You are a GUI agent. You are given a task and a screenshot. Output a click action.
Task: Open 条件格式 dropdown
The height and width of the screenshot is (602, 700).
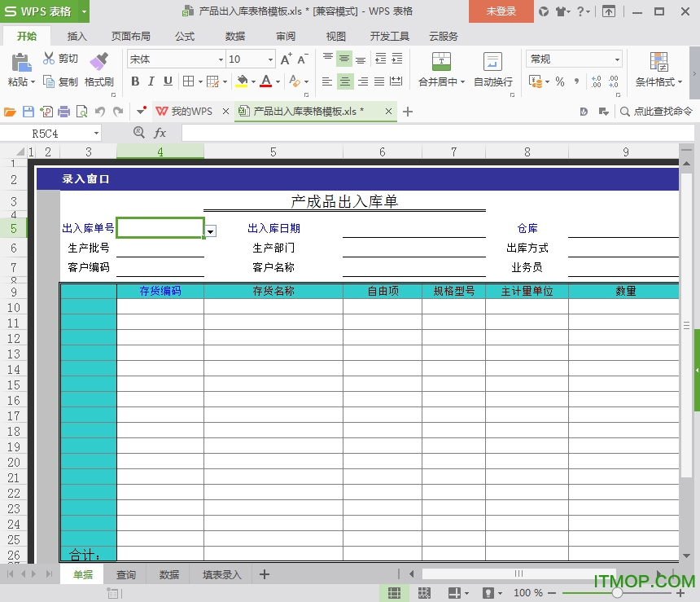pyautogui.click(x=659, y=81)
